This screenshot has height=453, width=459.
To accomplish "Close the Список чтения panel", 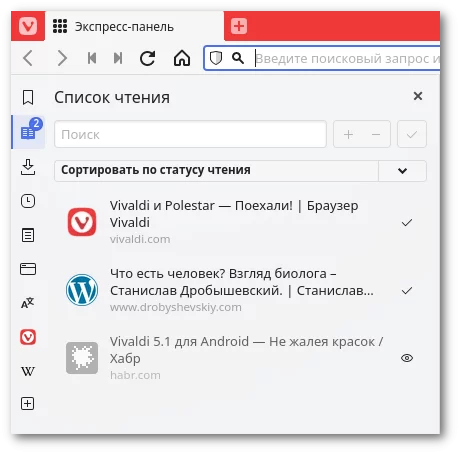I will [x=418, y=96].
